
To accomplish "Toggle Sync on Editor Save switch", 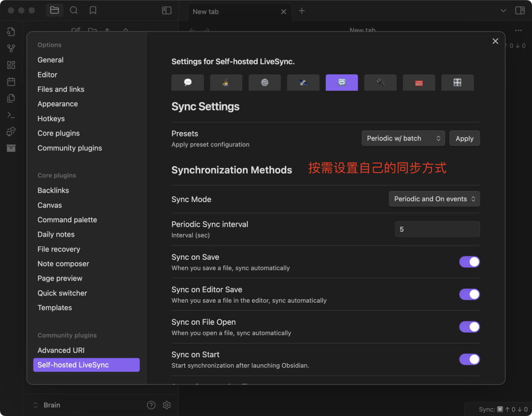I will click(x=469, y=294).
